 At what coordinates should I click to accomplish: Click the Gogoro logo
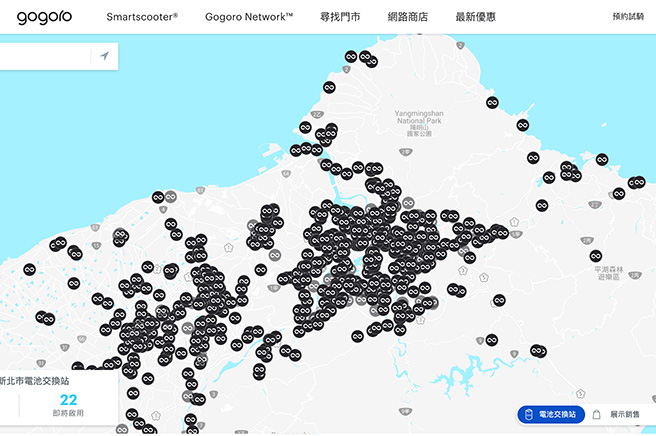point(44,17)
